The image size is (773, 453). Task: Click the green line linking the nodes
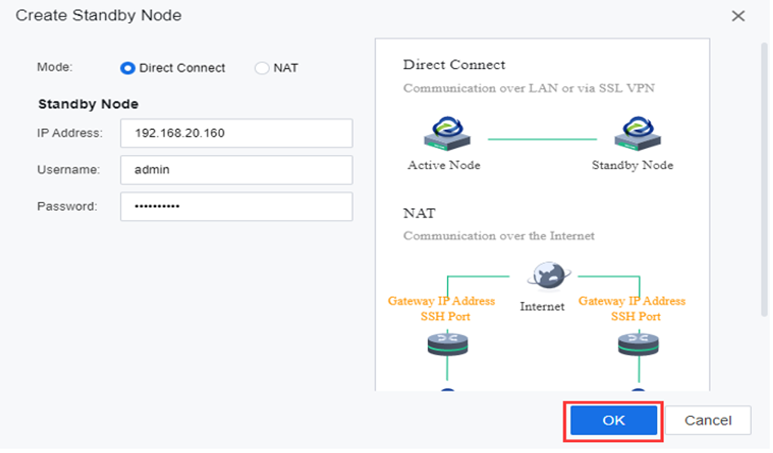point(542,139)
